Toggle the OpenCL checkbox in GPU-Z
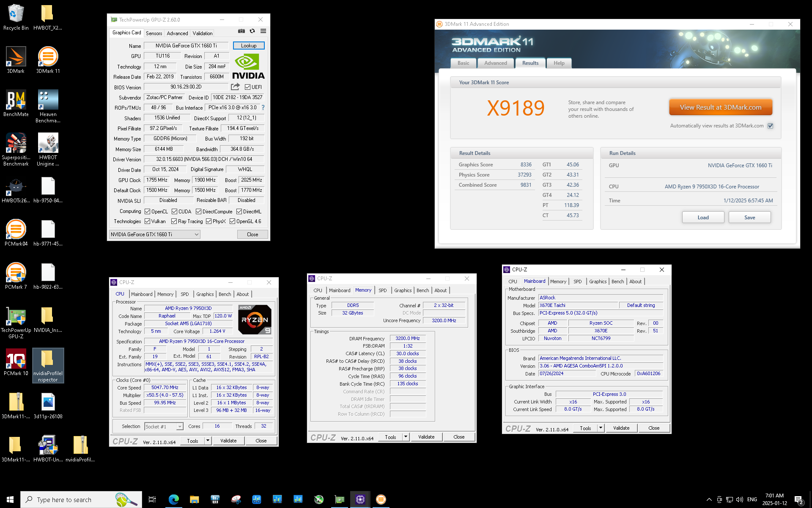This screenshot has width=812, height=508. 147,212
